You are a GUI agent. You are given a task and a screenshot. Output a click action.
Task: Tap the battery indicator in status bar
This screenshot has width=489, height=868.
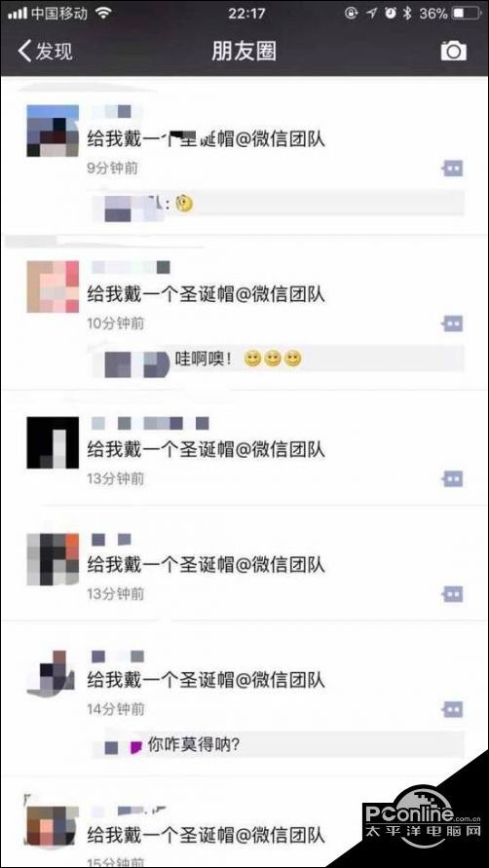click(467, 14)
